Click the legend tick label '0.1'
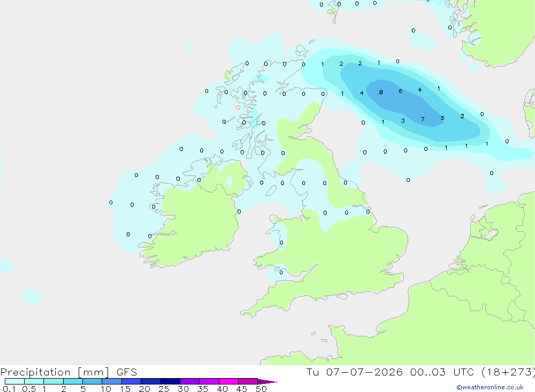Image resolution: width=535 pixels, height=392 pixels. (x=9, y=389)
